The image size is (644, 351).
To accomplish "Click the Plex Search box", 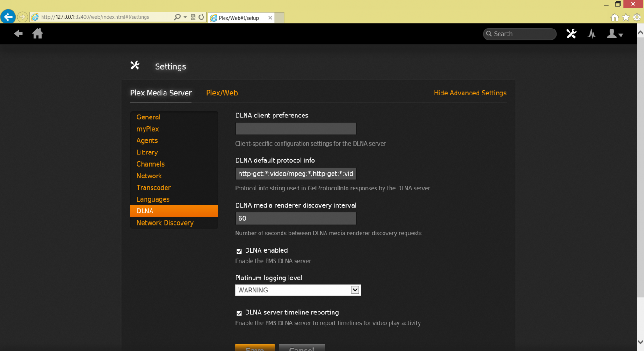I will (520, 34).
